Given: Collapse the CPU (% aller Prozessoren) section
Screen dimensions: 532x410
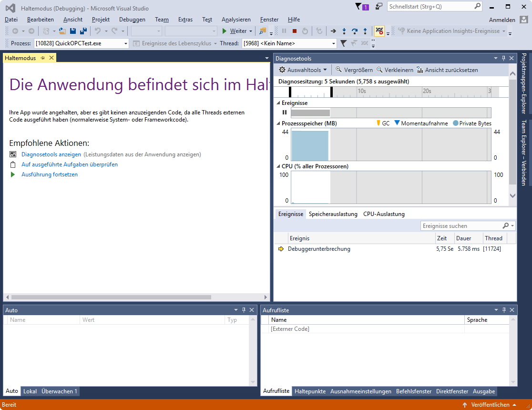Looking at the screenshot, I should click(x=278, y=166).
